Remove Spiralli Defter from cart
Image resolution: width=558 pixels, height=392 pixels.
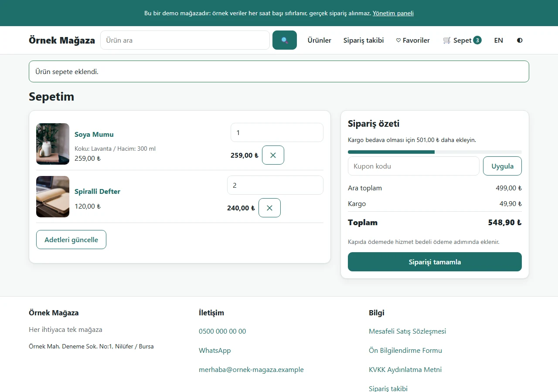pos(269,208)
